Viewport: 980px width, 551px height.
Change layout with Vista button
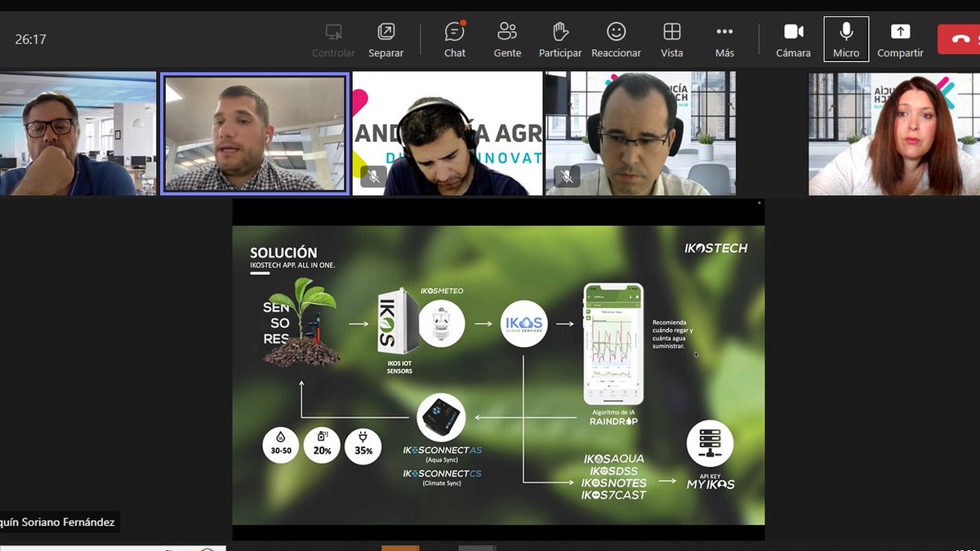(672, 39)
